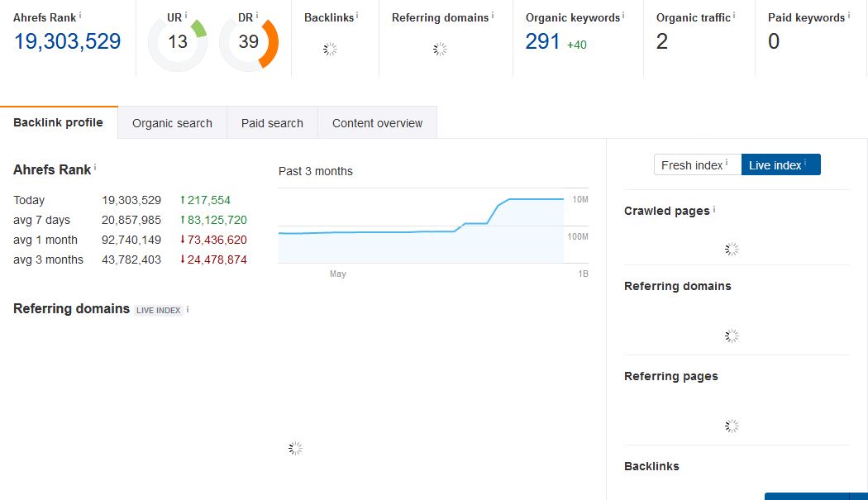Select the Live index toggle

(780, 165)
